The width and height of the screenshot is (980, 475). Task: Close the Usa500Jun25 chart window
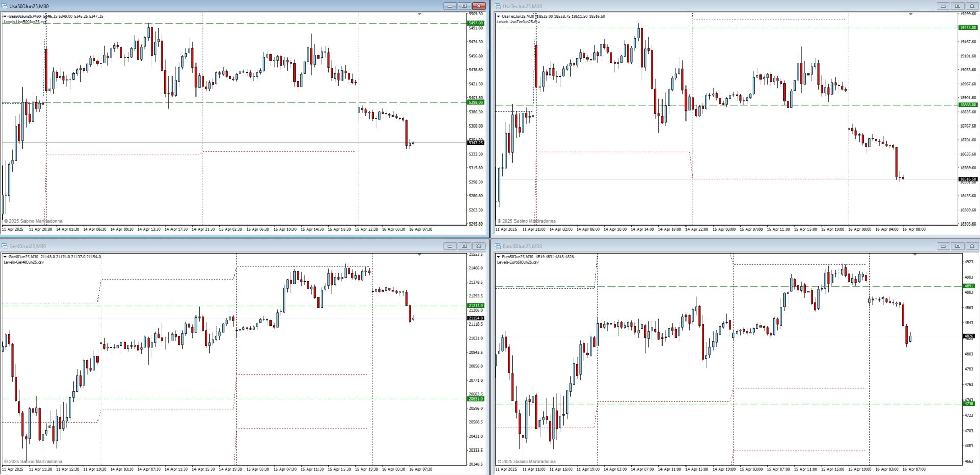click(479, 6)
